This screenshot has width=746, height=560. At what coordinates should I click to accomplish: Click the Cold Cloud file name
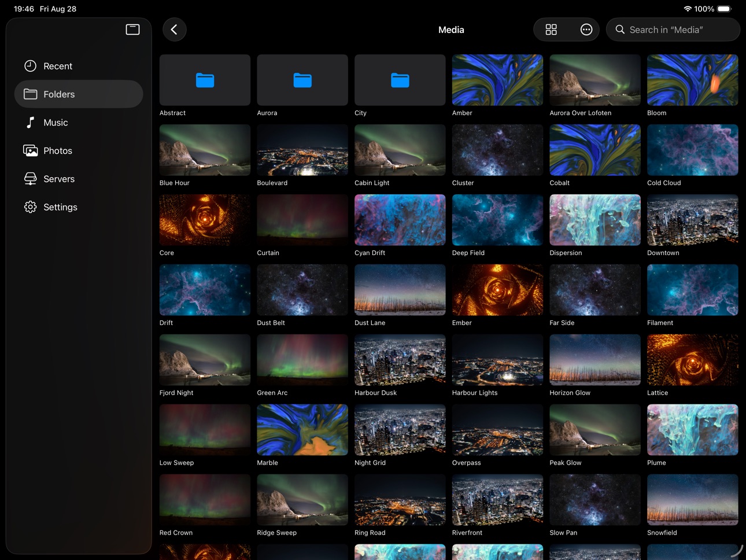(x=664, y=183)
